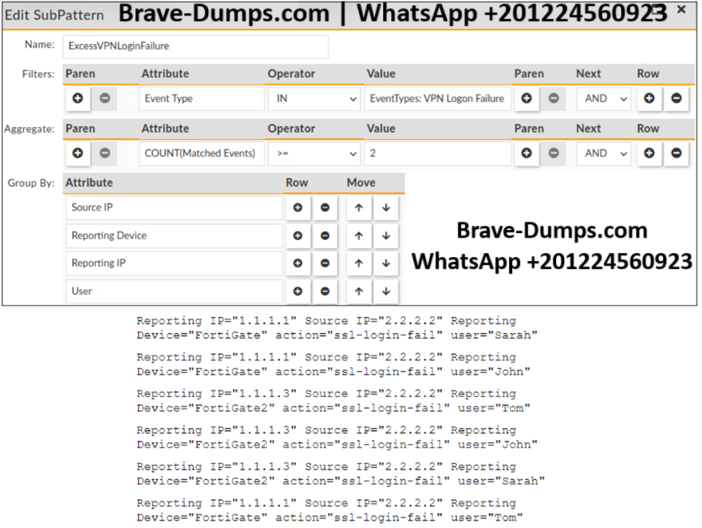Open the Aggregate operator >= dropdown
This screenshot has width=702, height=528.
[313, 153]
